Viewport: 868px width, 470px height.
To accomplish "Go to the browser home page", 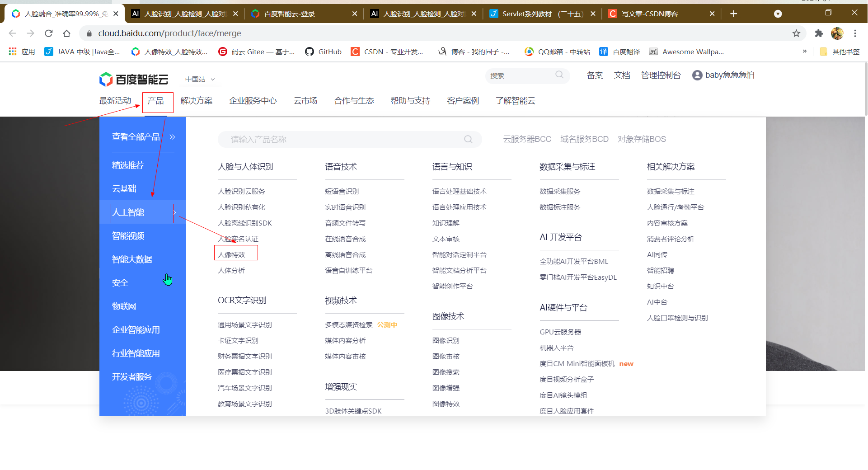I will tap(67, 33).
